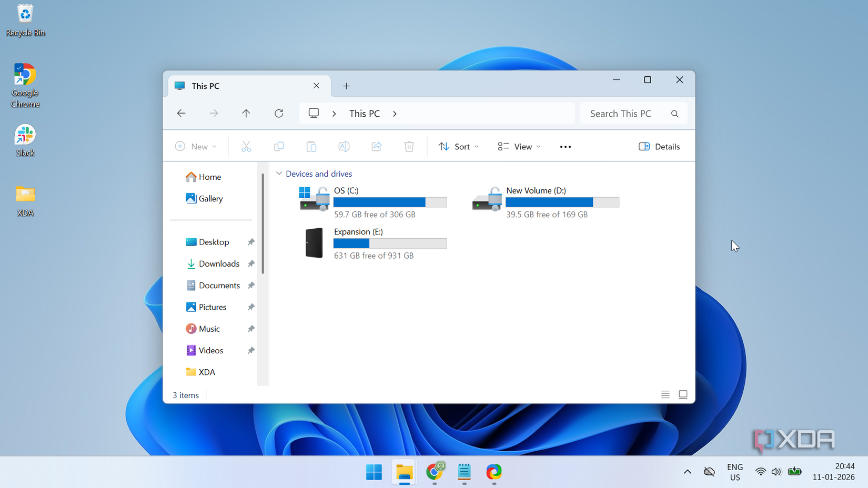Click the Forward navigation arrow
Image resolution: width=868 pixels, height=488 pixels.
[214, 114]
